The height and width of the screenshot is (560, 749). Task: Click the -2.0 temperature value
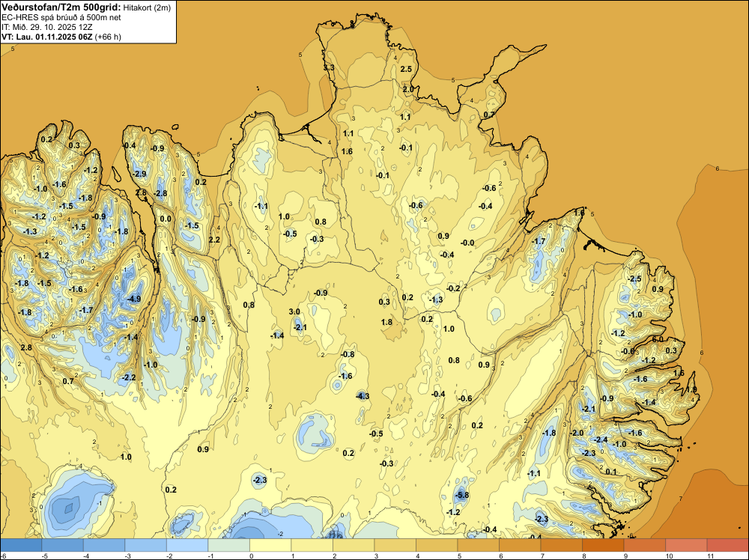click(x=577, y=433)
